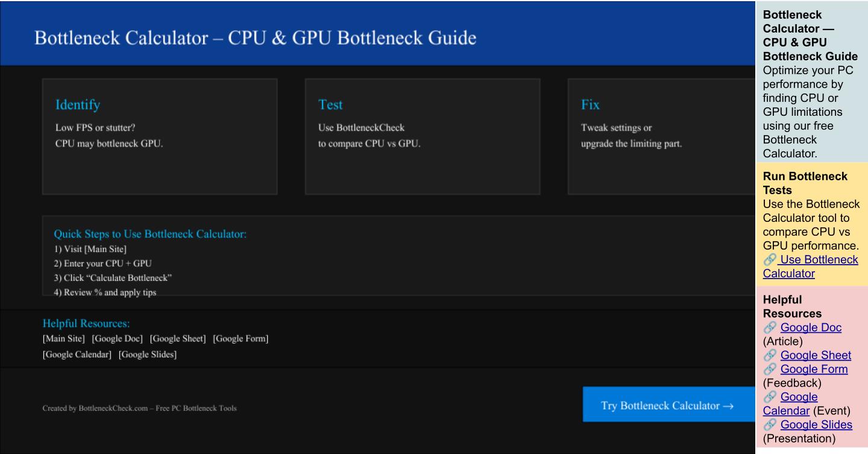The image size is (868, 454).
Task: Open the underlined Google Slides presentation link
Action: [x=816, y=425]
